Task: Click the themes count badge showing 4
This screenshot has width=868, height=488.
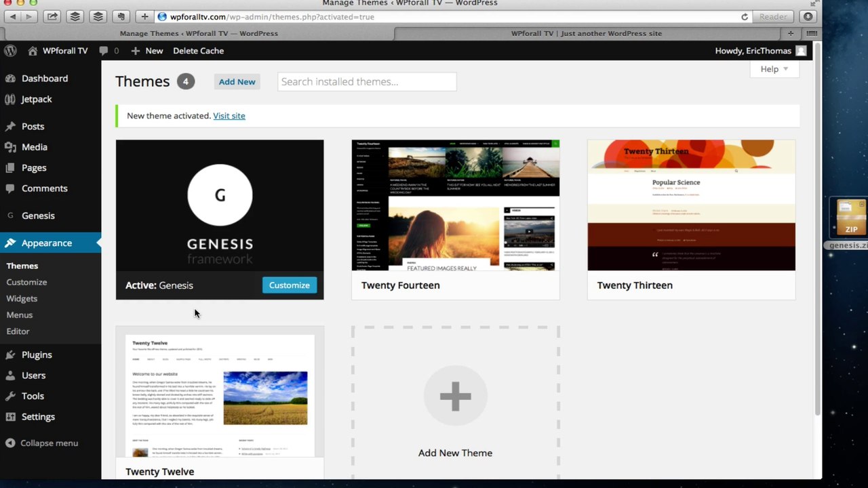Action: click(x=186, y=82)
